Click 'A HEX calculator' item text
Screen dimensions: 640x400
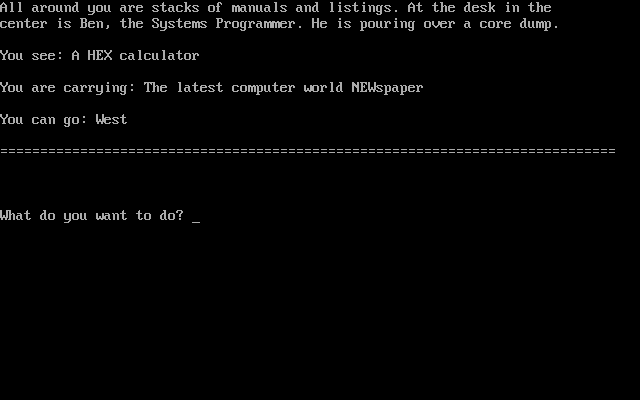pos(135,55)
